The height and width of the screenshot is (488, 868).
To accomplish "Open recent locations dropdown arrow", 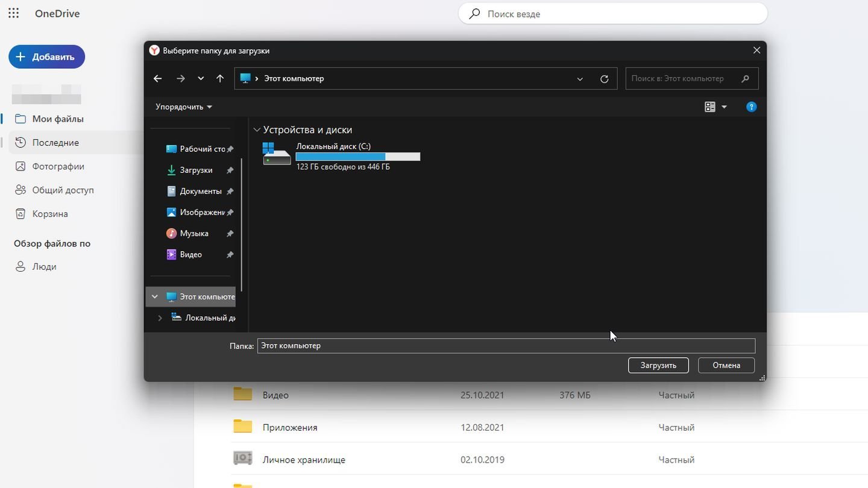I will 201,78.
